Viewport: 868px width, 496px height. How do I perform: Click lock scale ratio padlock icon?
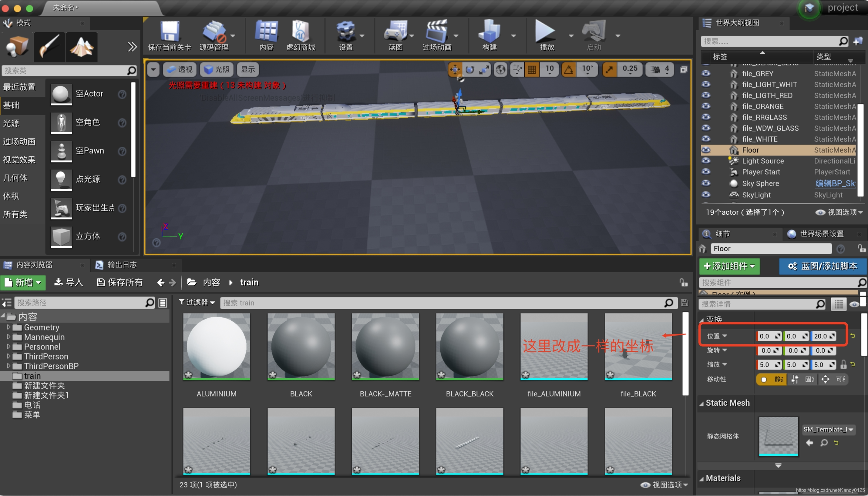click(x=843, y=364)
